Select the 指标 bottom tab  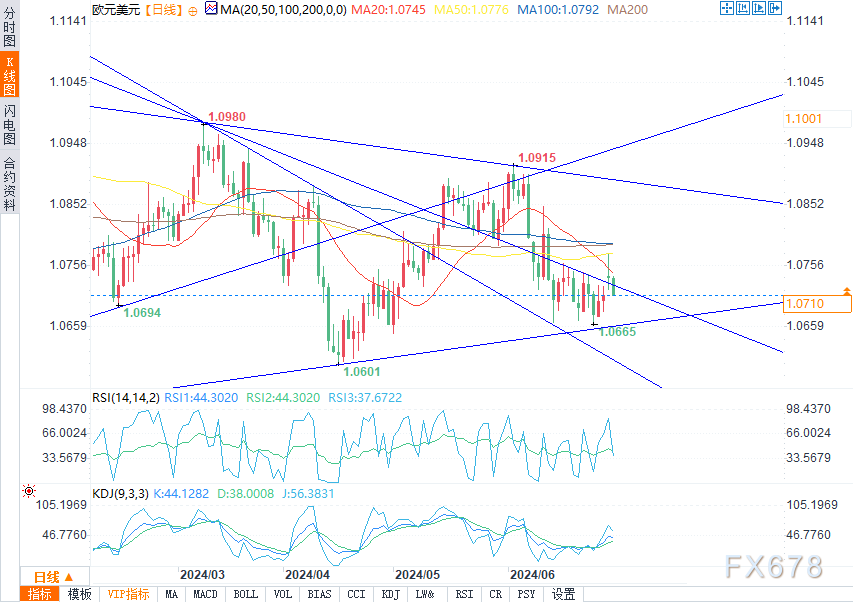[x=40, y=594]
